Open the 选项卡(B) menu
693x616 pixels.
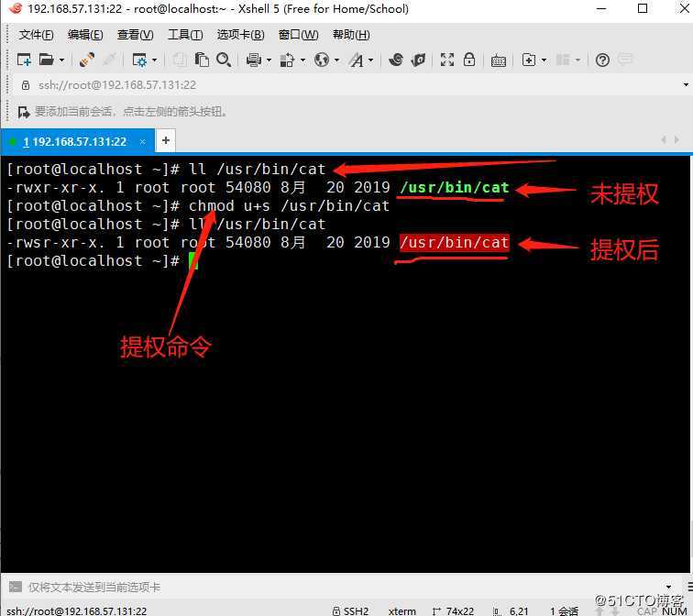click(241, 35)
